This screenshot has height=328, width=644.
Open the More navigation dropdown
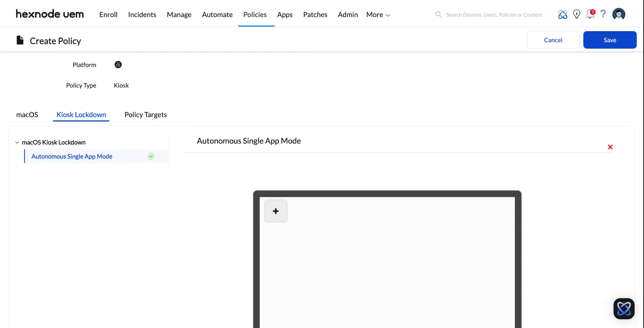click(378, 14)
